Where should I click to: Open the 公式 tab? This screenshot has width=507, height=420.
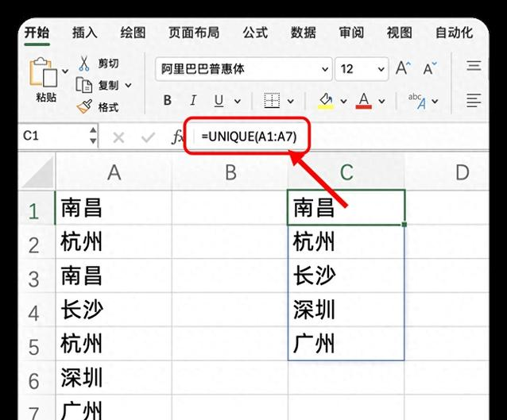(255, 33)
